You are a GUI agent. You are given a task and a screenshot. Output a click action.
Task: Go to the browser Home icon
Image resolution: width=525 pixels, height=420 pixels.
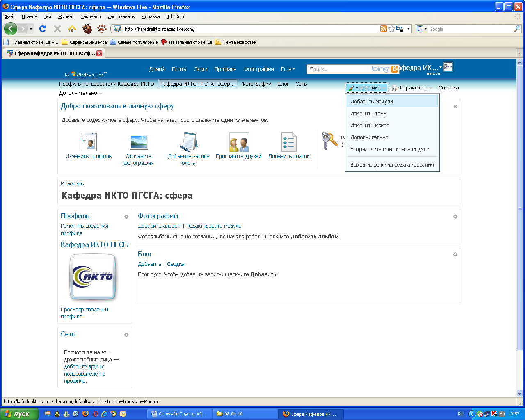(x=72, y=29)
